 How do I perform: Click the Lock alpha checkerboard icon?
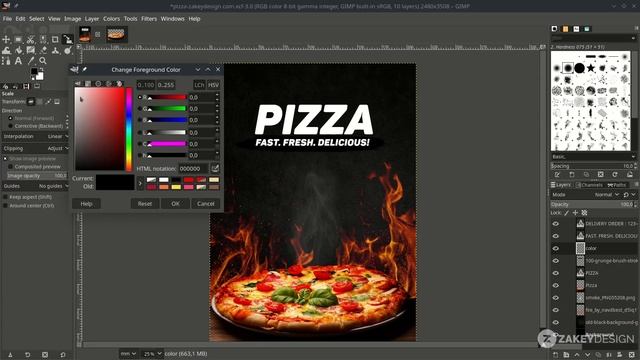pos(584,213)
